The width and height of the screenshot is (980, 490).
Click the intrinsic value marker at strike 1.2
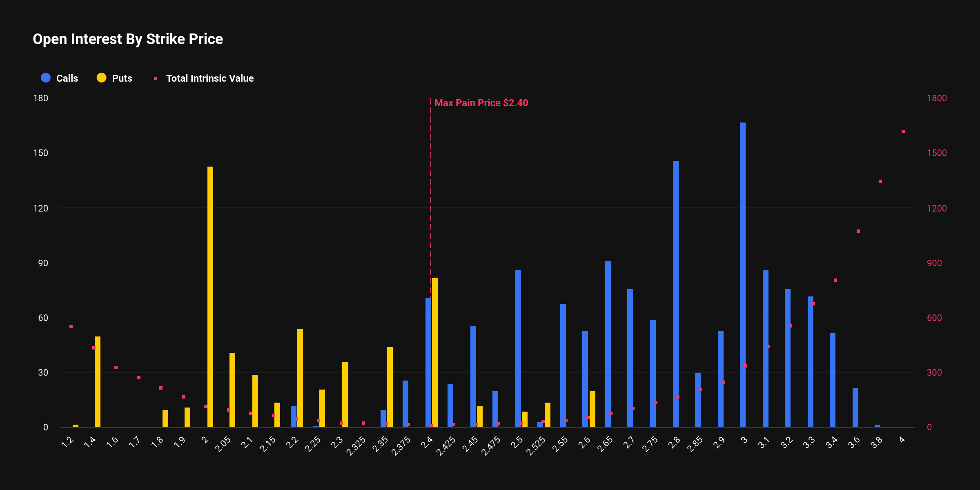(x=71, y=327)
